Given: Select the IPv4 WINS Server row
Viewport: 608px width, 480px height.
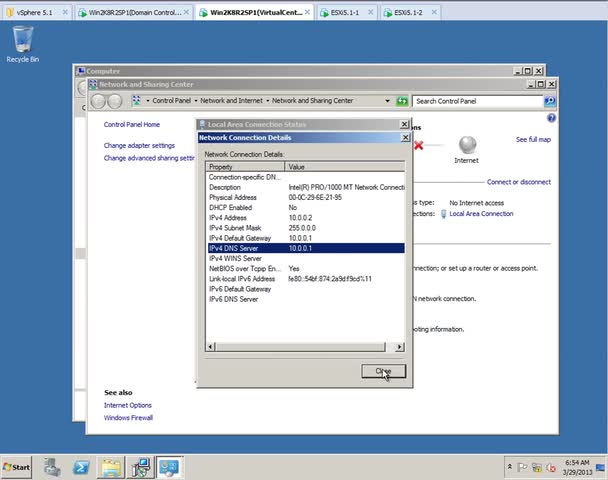Looking at the screenshot, I should pos(306,258).
